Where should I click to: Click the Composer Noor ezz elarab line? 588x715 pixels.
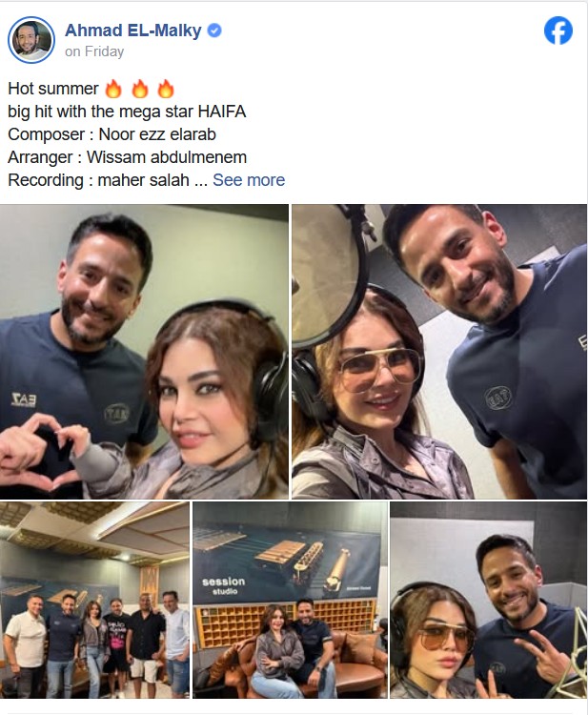coord(112,134)
